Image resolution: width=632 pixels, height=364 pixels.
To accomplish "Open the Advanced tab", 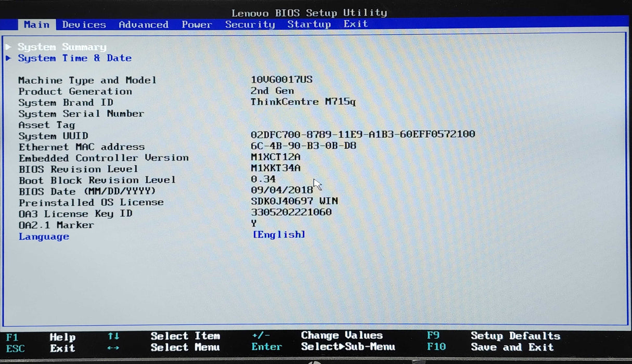I will (144, 24).
